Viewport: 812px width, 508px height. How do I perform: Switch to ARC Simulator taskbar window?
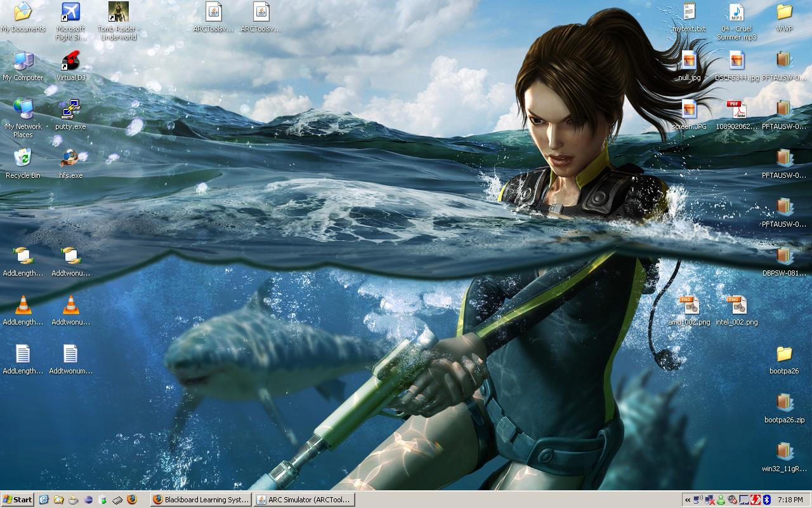pyautogui.click(x=304, y=500)
